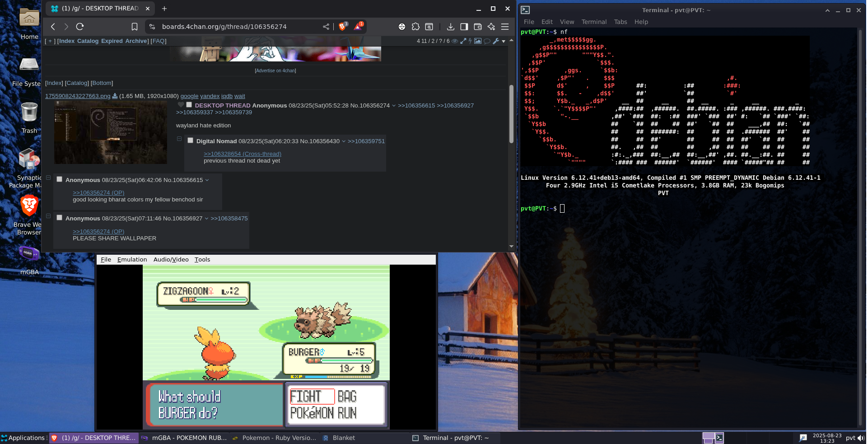Open Brave Rewards triangle icon

358,26
